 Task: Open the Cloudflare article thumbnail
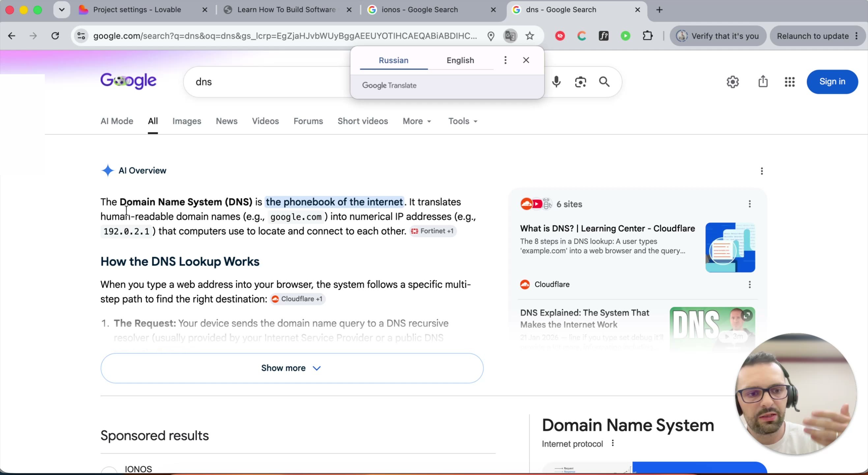[730, 247]
